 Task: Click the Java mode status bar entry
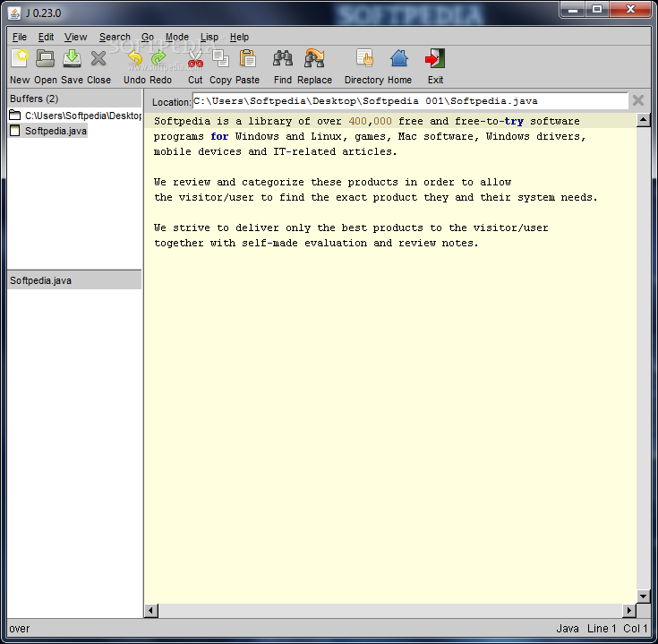pos(568,629)
